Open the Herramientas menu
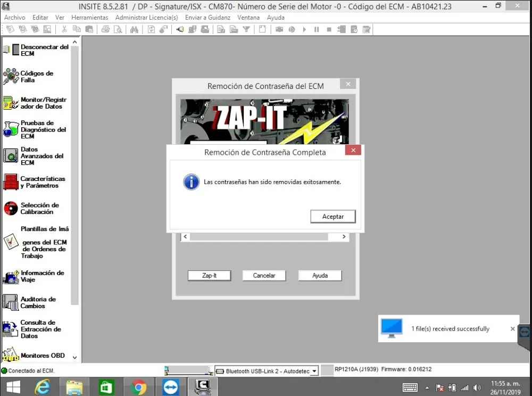Screen dimensions: 532x396 click(x=89, y=18)
